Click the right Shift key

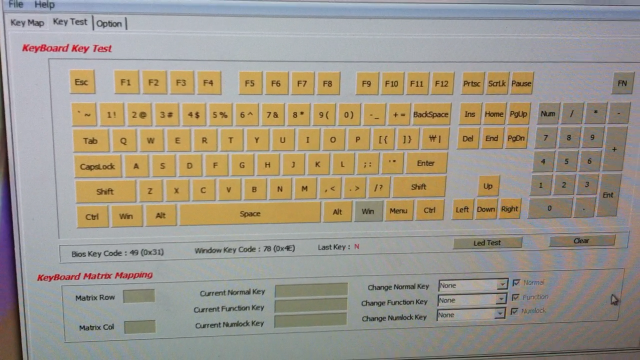coord(419,187)
